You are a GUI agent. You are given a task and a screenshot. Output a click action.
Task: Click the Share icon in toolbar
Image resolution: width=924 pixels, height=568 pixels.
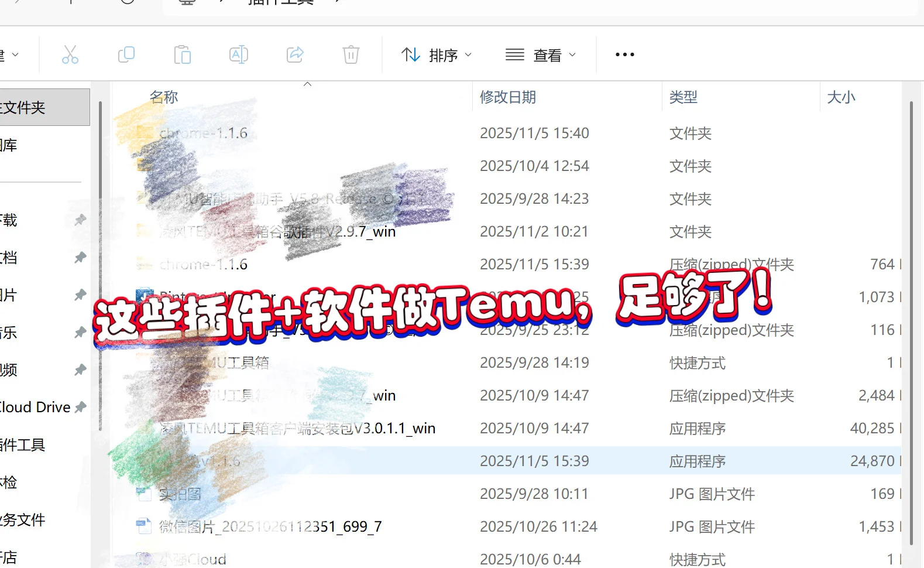[x=295, y=54]
